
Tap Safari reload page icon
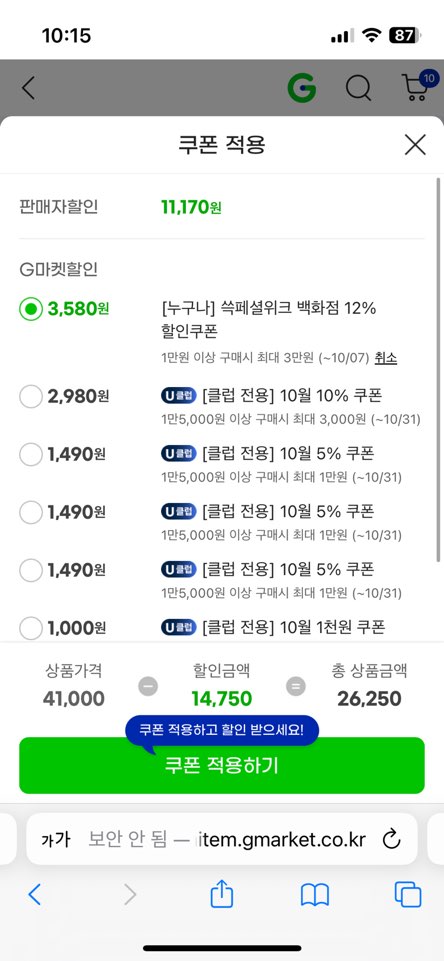(391, 839)
